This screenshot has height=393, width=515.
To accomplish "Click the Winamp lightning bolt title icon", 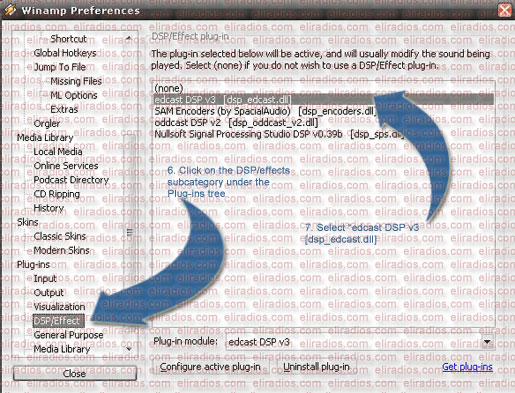I will point(10,10).
